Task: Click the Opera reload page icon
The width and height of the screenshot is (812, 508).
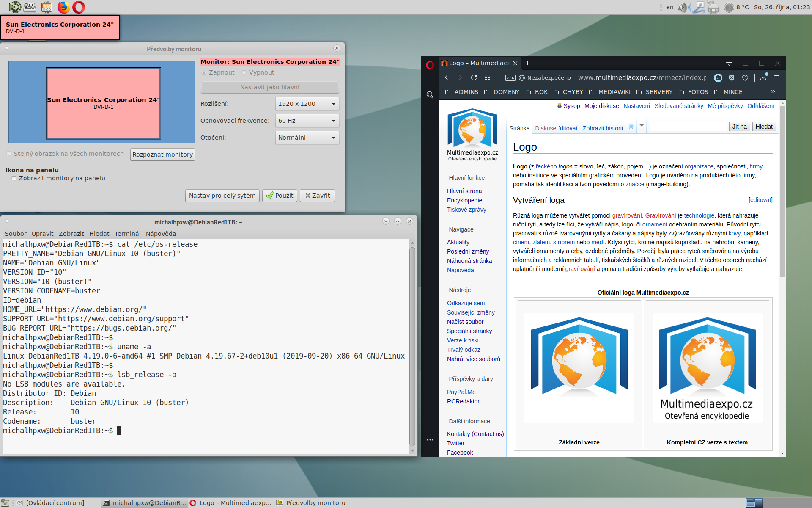Action: coord(474,77)
